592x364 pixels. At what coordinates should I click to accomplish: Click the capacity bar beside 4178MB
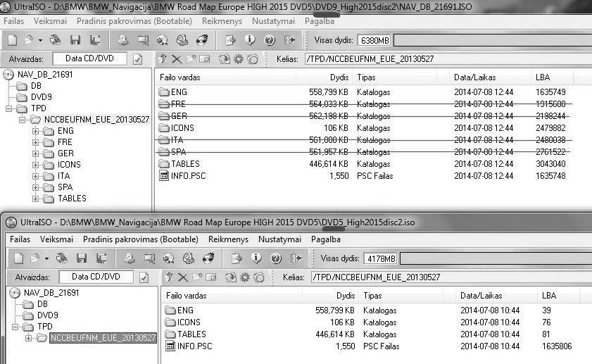(493, 258)
